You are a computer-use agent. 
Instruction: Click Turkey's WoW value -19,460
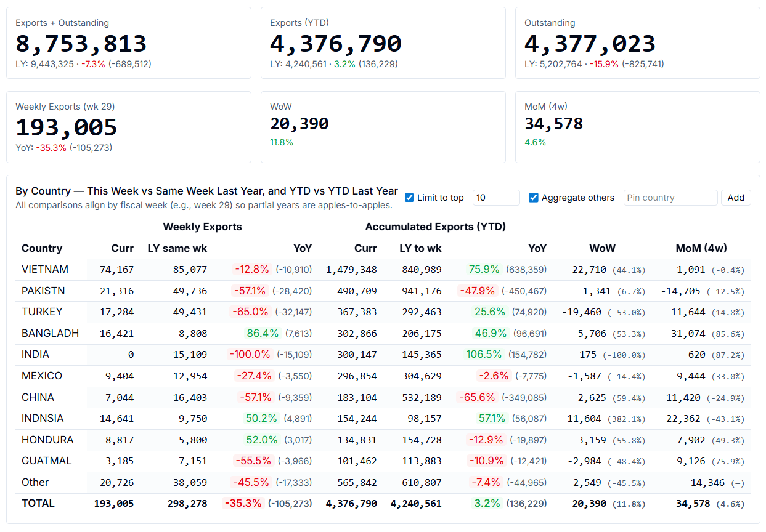pyautogui.click(x=581, y=312)
